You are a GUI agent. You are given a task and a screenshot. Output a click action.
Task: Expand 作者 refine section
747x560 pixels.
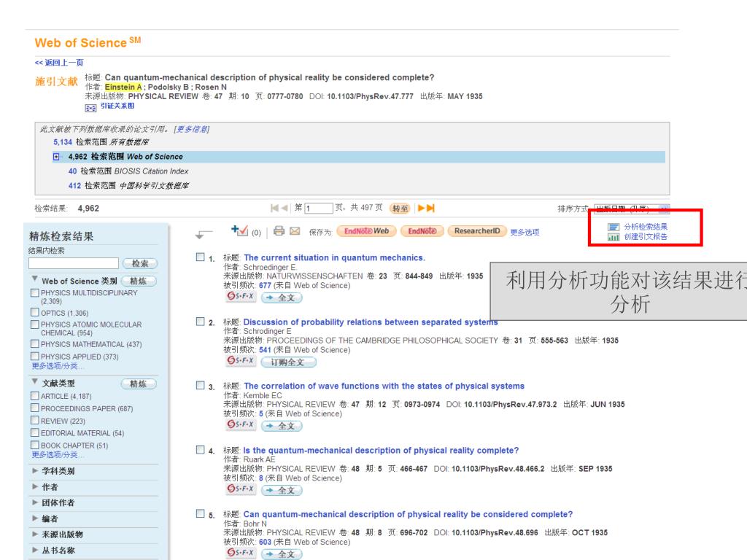[35, 486]
